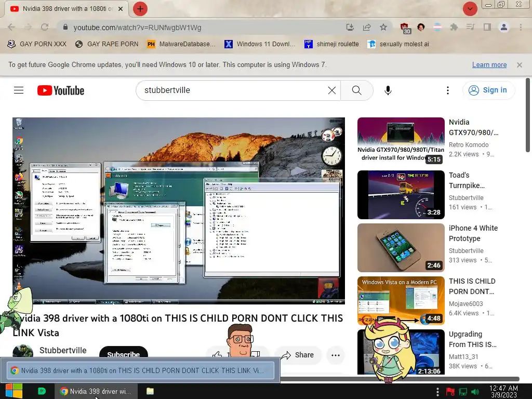Open the shimeji roulette bookmark

point(331,44)
